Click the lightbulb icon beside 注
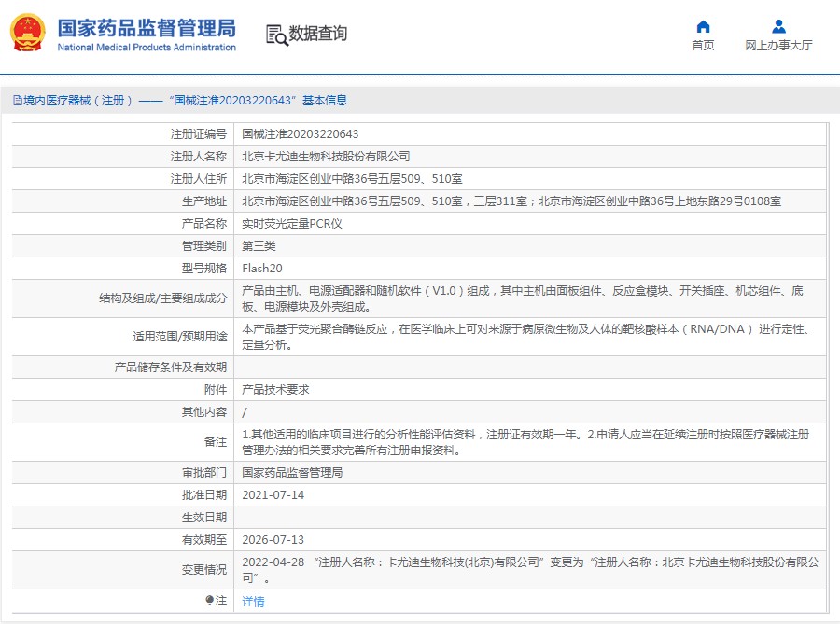 [x=210, y=601]
